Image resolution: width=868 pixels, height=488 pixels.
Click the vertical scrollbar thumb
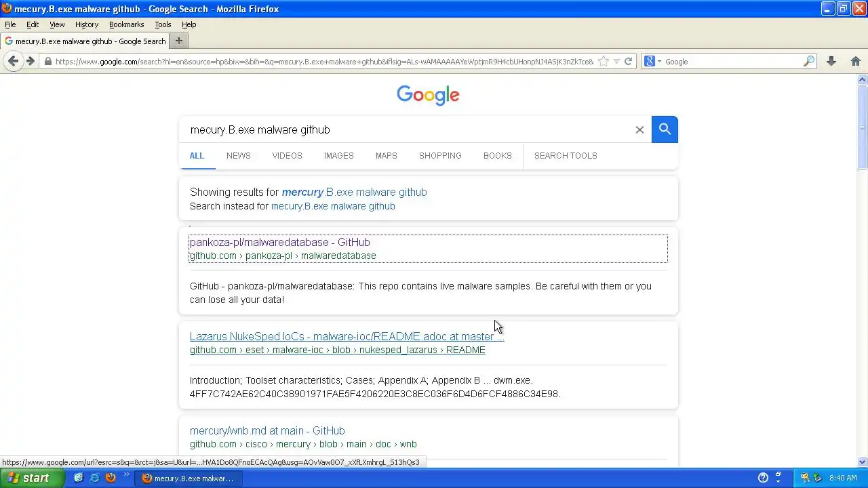863,127
